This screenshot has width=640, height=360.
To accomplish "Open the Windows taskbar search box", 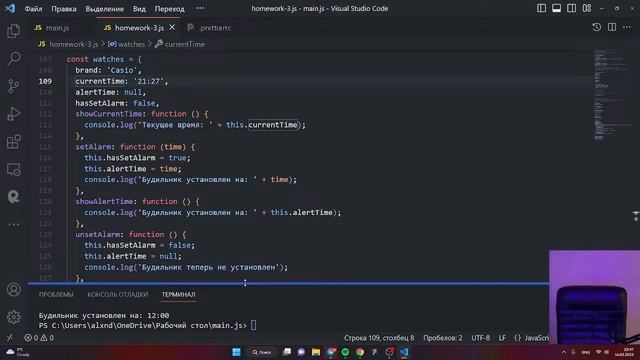I will point(262,352).
